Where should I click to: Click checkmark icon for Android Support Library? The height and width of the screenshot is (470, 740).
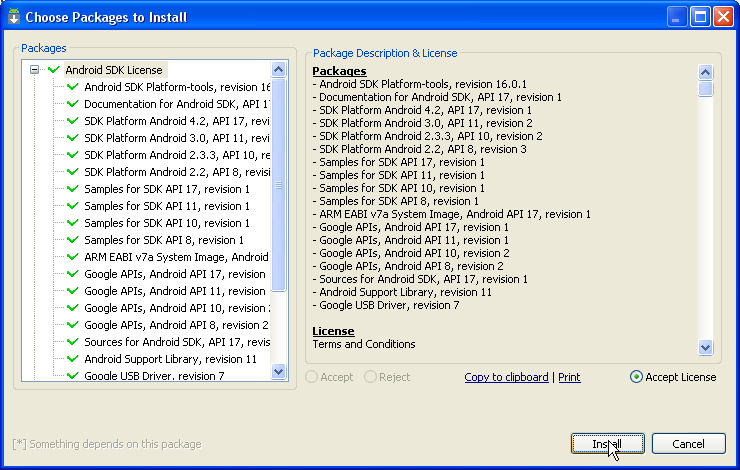click(73, 359)
